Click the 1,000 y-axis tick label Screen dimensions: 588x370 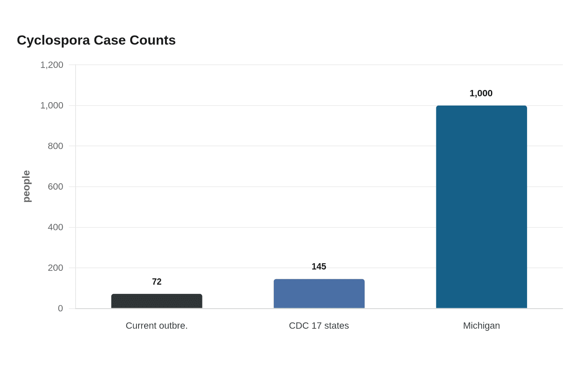[x=52, y=106]
